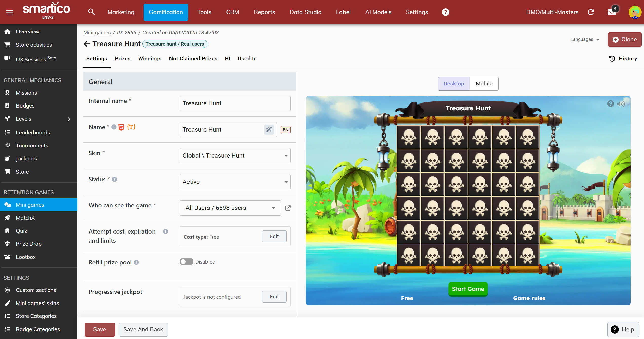Image resolution: width=644 pixels, height=339 pixels.
Task: Open segment in new window icon
Action: click(288, 208)
